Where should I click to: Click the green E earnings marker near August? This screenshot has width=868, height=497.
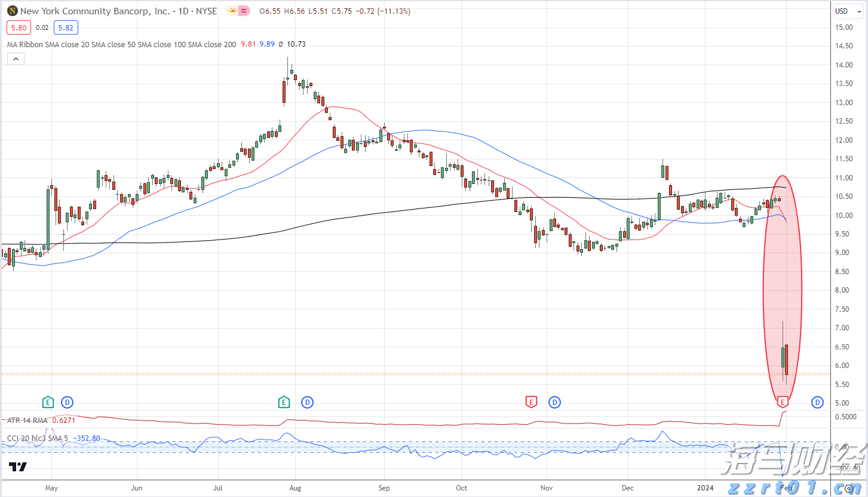tap(284, 403)
